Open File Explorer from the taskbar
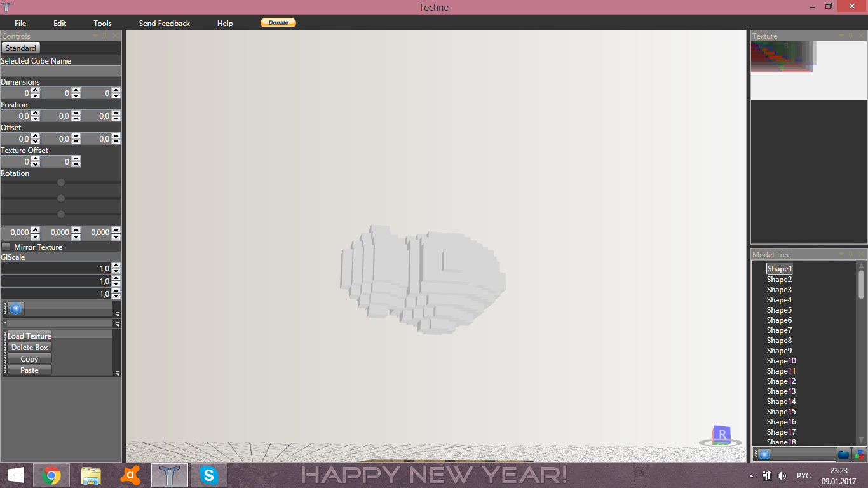 90,475
